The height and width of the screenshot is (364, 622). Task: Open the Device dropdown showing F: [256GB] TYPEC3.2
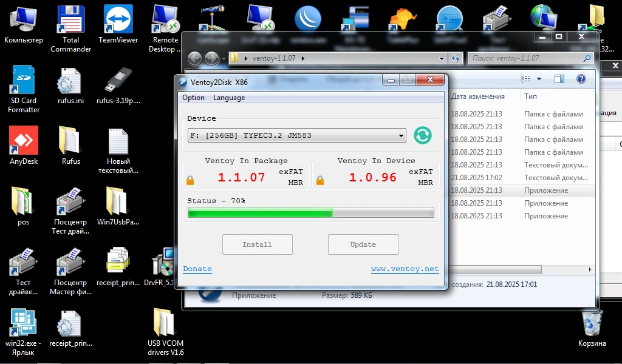(296, 135)
